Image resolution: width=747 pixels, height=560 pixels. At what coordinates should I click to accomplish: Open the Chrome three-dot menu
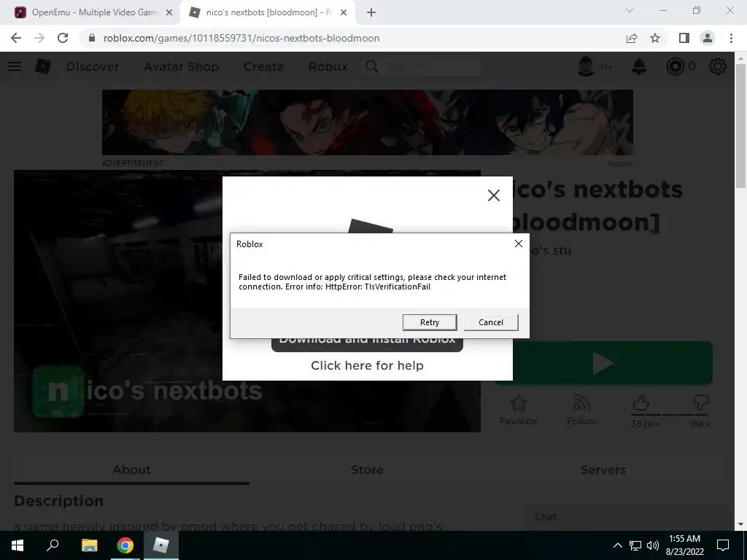click(731, 38)
